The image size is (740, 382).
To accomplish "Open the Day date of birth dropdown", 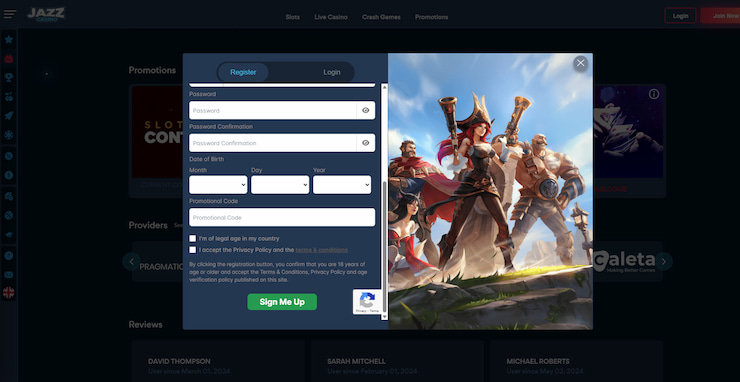I will [280, 185].
